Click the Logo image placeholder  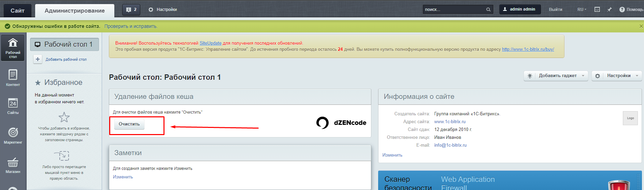click(x=630, y=118)
